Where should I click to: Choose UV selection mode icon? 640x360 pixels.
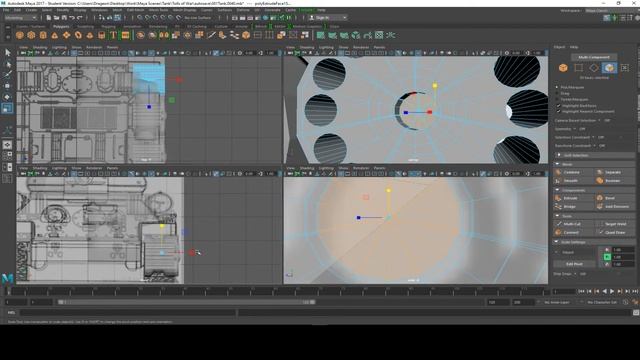625,68
